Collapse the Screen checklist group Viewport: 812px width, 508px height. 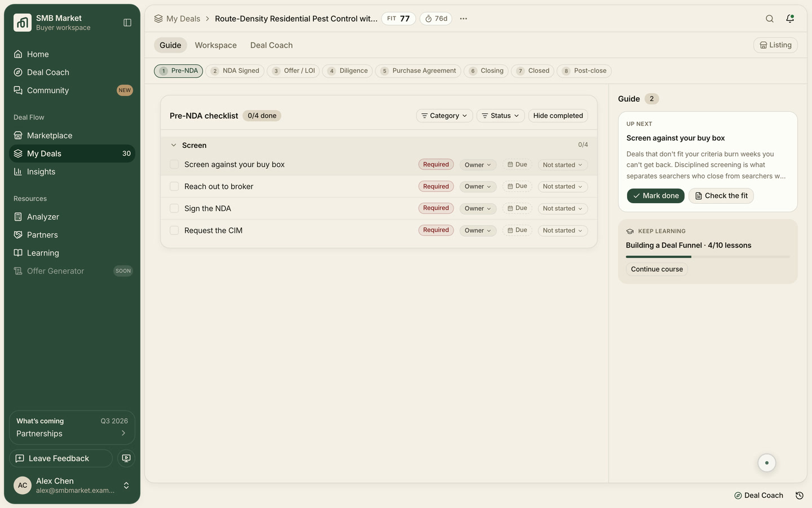tap(174, 145)
